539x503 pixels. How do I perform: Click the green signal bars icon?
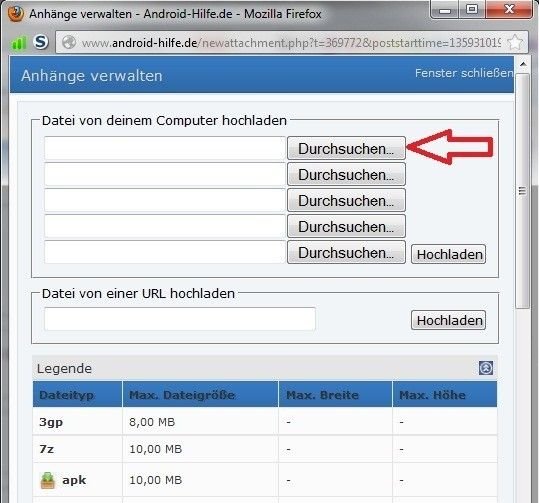(19, 43)
